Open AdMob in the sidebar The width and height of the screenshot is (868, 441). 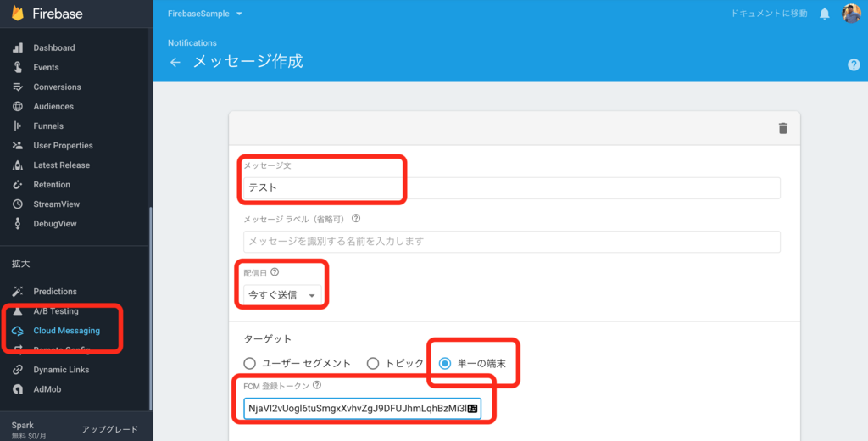tap(47, 389)
